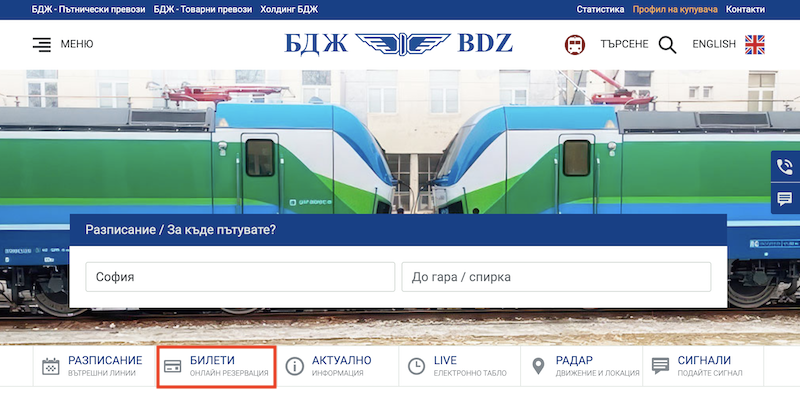This screenshot has height=408, width=800.
Task: Click the phone call side icon
Action: (x=785, y=166)
